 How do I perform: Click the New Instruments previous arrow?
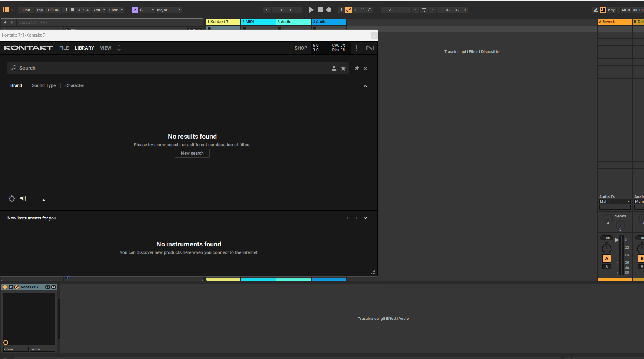tap(348, 218)
